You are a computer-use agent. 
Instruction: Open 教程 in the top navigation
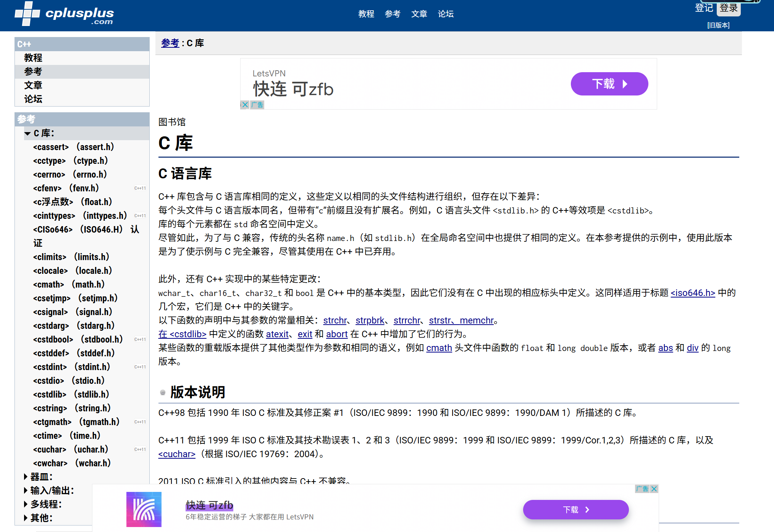point(366,14)
